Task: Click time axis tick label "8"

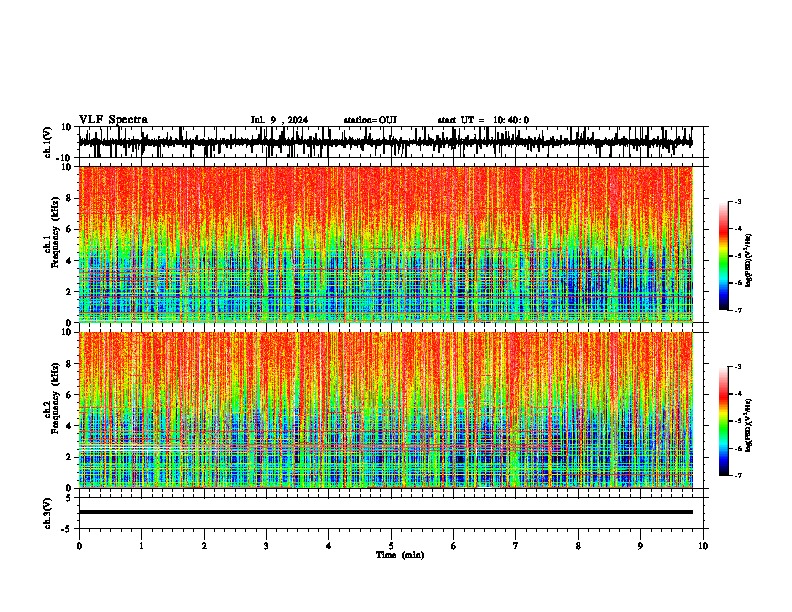Action: tap(578, 546)
